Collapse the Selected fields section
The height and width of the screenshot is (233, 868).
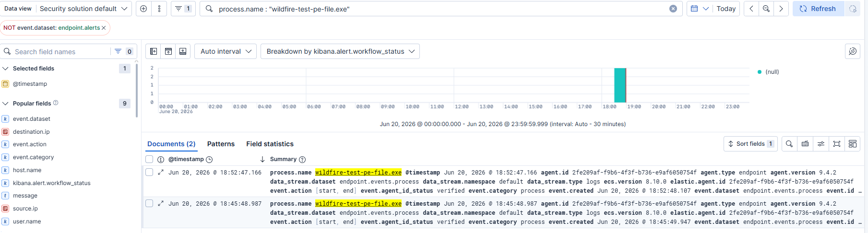pos(6,69)
